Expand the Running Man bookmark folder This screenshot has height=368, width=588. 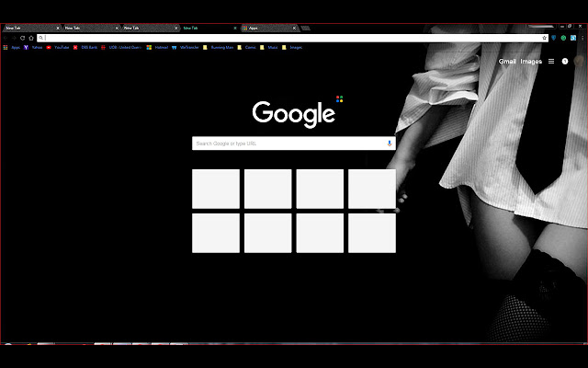point(218,47)
